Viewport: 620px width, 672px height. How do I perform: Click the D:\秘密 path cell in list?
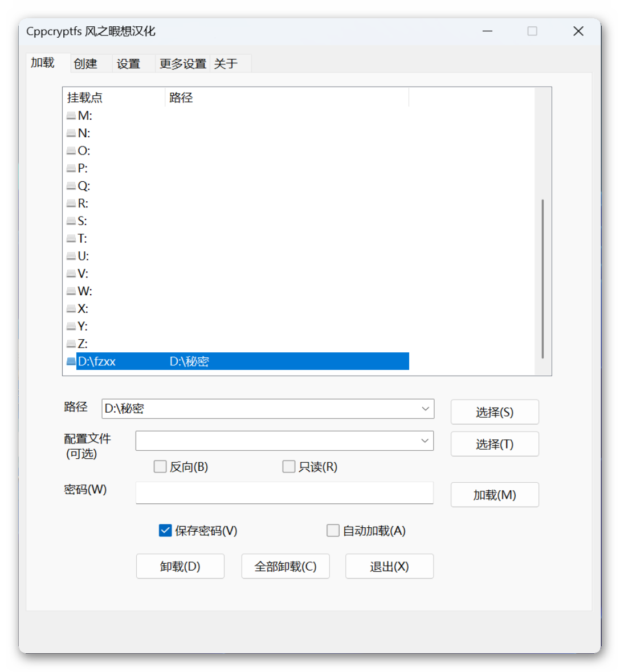189,362
